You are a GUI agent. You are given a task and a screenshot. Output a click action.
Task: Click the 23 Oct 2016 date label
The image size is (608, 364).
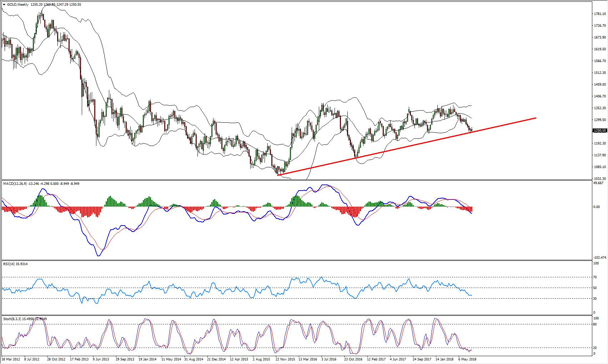tap(353, 359)
